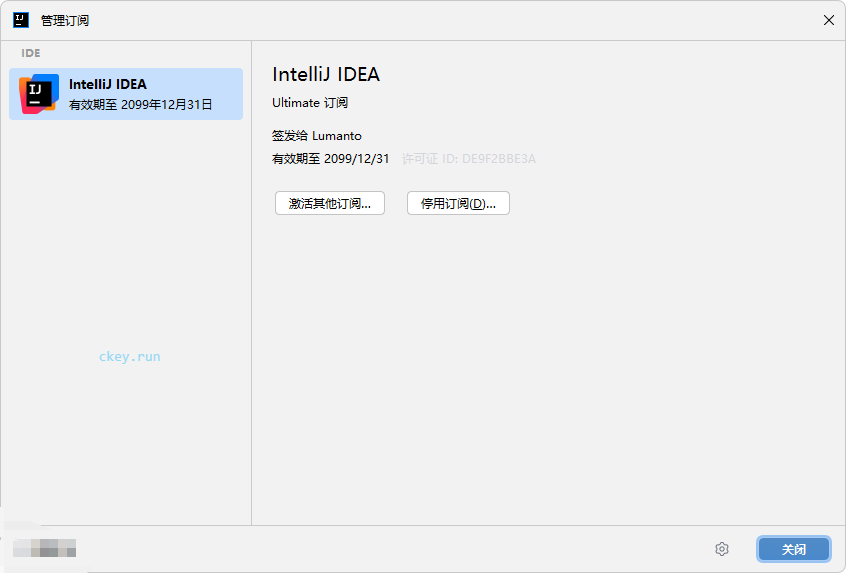The image size is (846, 573).
Task: Click the Ultimate 订阅 label
Action: 310,103
